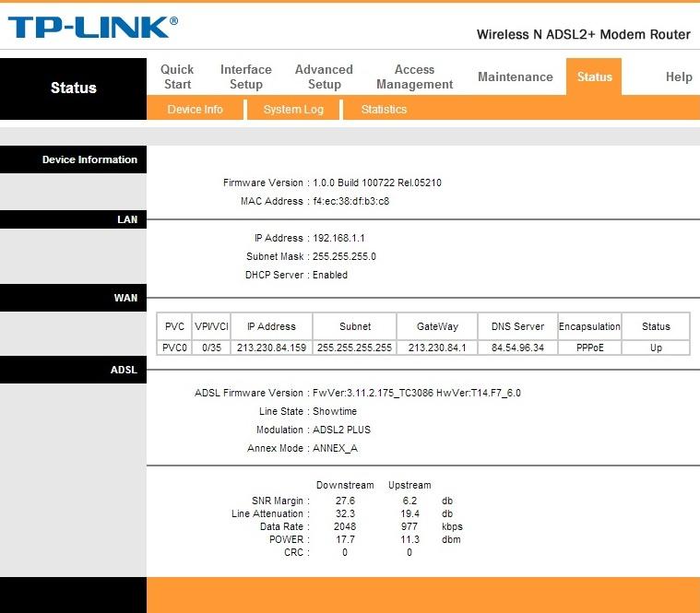Switch to Advanced Setup tab

point(324,77)
